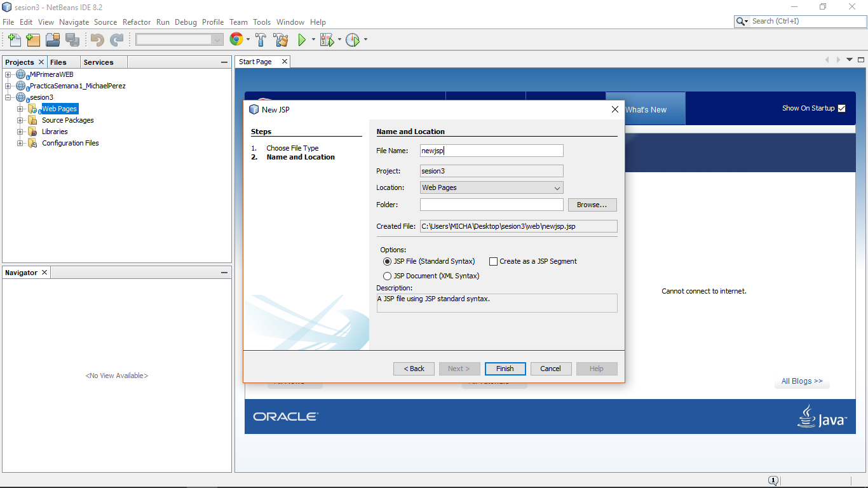The height and width of the screenshot is (488, 868).
Task: Click the notifications icon in status bar
Action: [773, 481]
